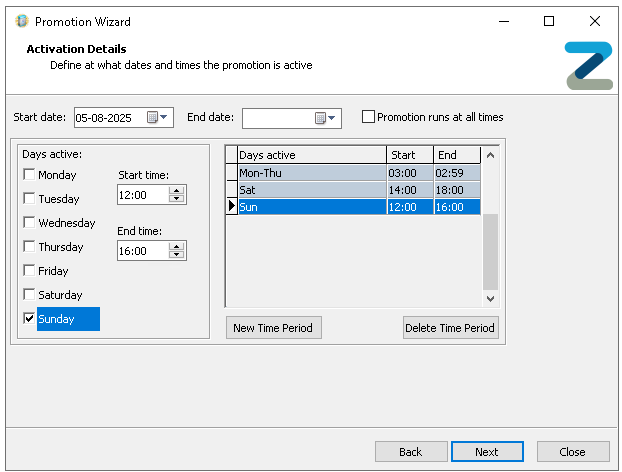Click into the End date field
This screenshot has width=622, height=472.
click(x=277, y=118)
